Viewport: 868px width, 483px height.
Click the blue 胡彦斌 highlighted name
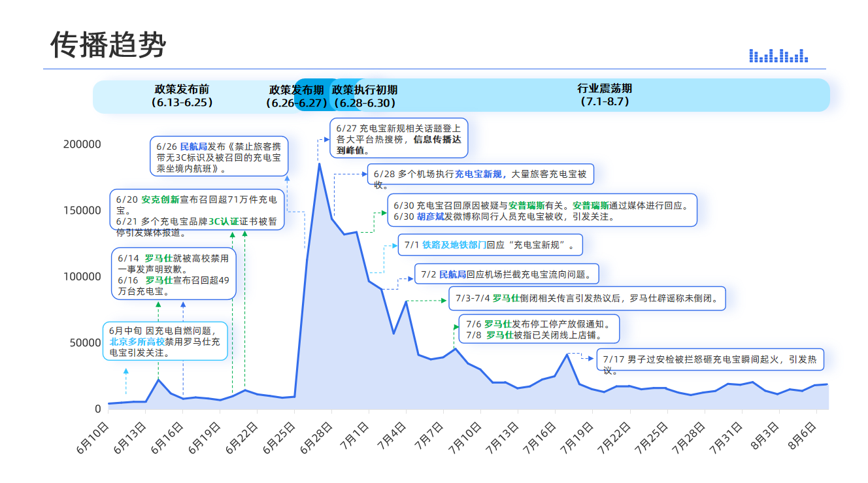tap(430, 216)
